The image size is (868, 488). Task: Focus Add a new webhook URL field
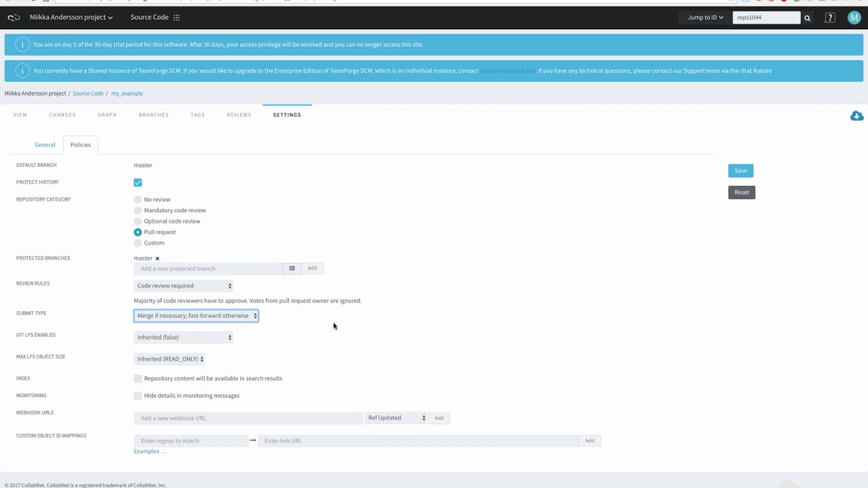pos(248,418)
